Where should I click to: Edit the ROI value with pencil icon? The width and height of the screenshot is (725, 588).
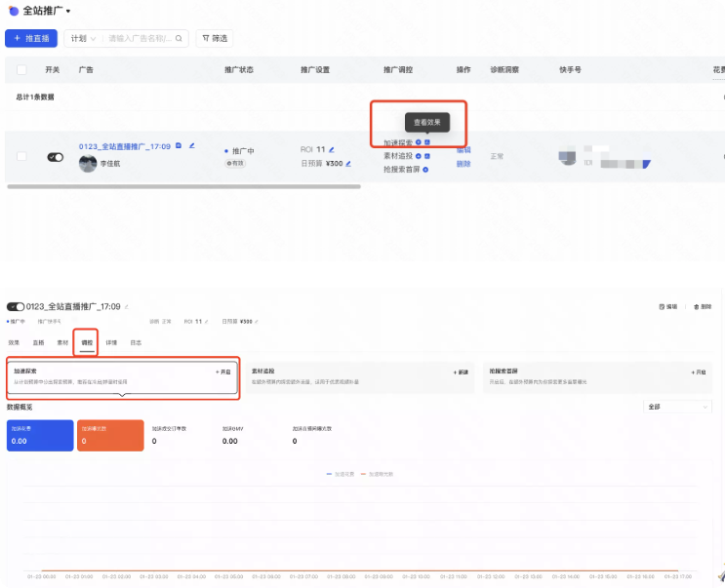[333, 149]
